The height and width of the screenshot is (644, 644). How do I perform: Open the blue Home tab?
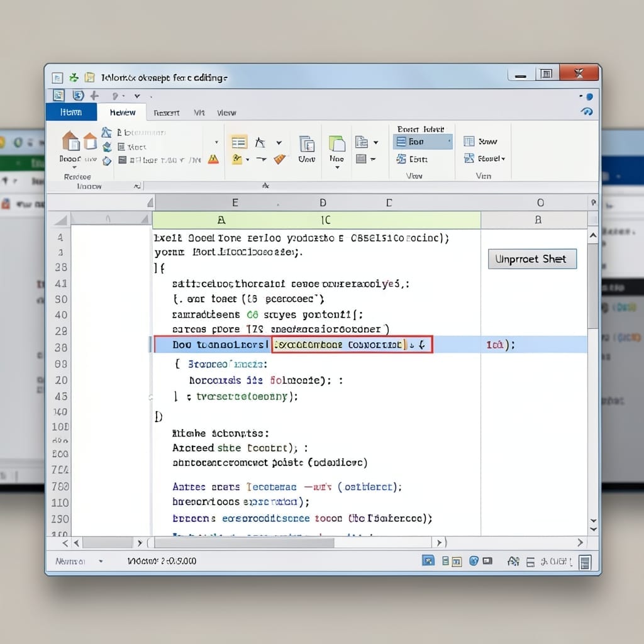(x=72, y=112)
